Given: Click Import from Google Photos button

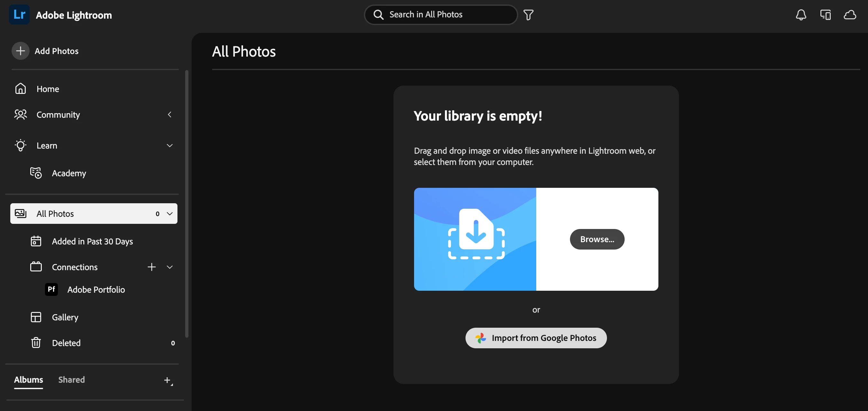Looking at the screenshot, I should click(536, 338).
